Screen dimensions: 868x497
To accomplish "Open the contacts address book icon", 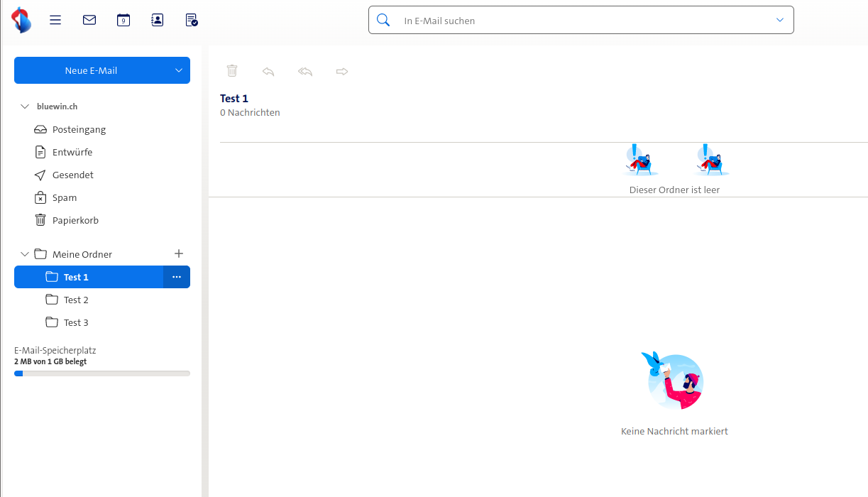I will click(x=158, y=20).
